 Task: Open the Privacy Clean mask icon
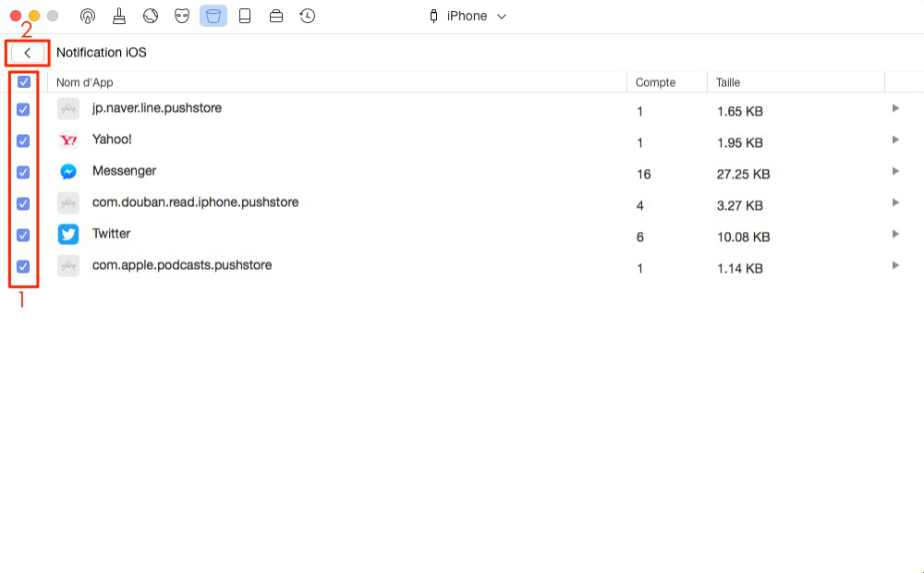(x=182, y=16)
